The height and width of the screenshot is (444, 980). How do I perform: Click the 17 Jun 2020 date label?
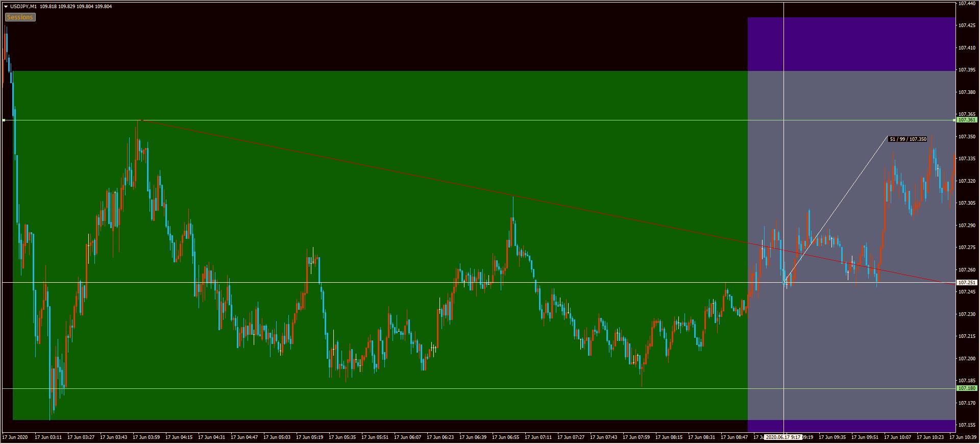point(15,437)
